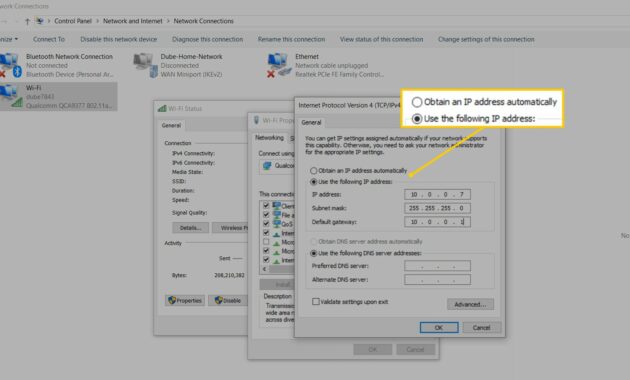Click Connect To in toolbar
The width and height of the screenshot is (630, 380).
[x=49, y=39]
